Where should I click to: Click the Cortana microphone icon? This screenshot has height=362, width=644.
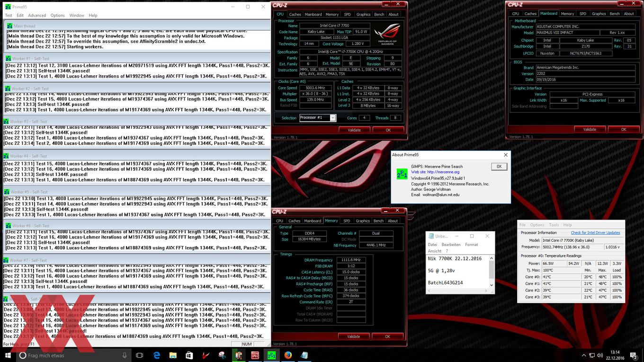[125, 355]
